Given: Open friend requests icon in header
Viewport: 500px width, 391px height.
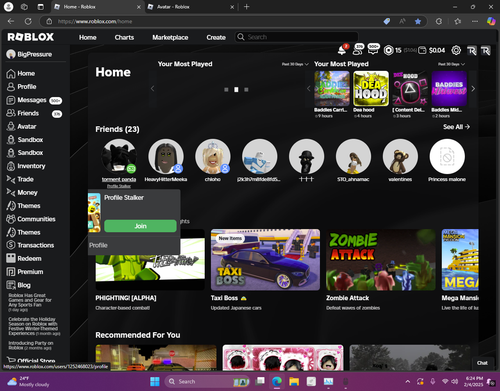Looking at the screenshot, I should (x=358, y=50).
